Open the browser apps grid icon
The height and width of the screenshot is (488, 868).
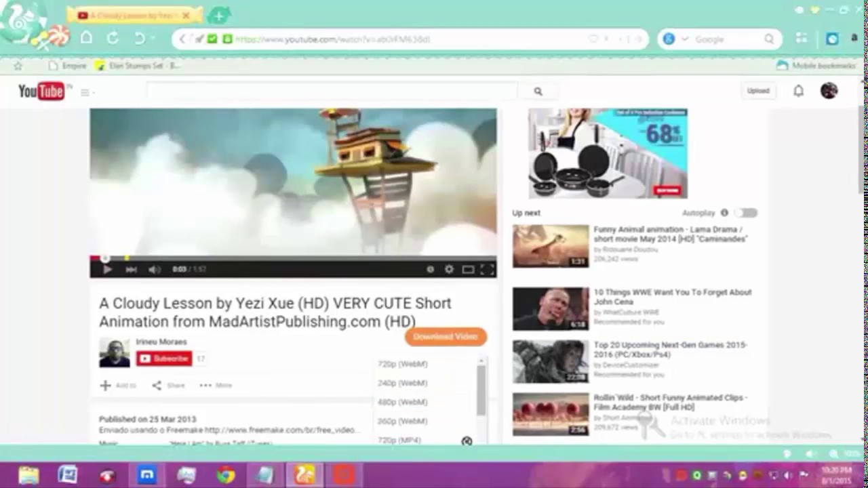click(802, 39)
